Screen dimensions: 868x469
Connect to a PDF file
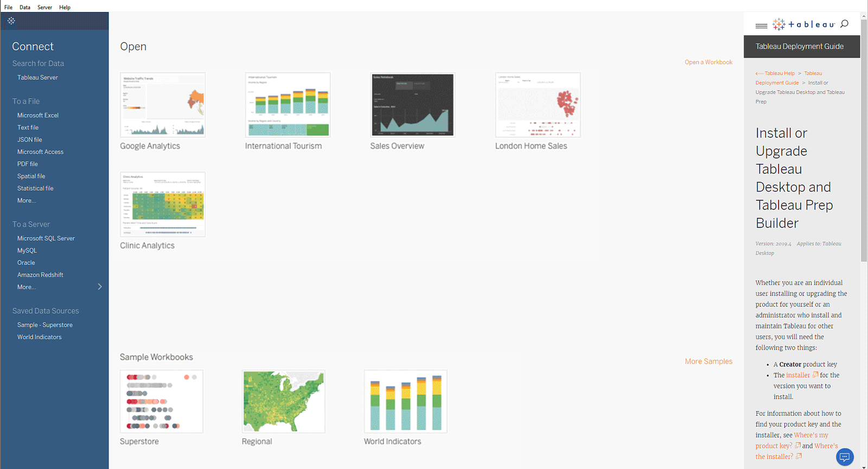pyautogui.click(x=27, y=164)
